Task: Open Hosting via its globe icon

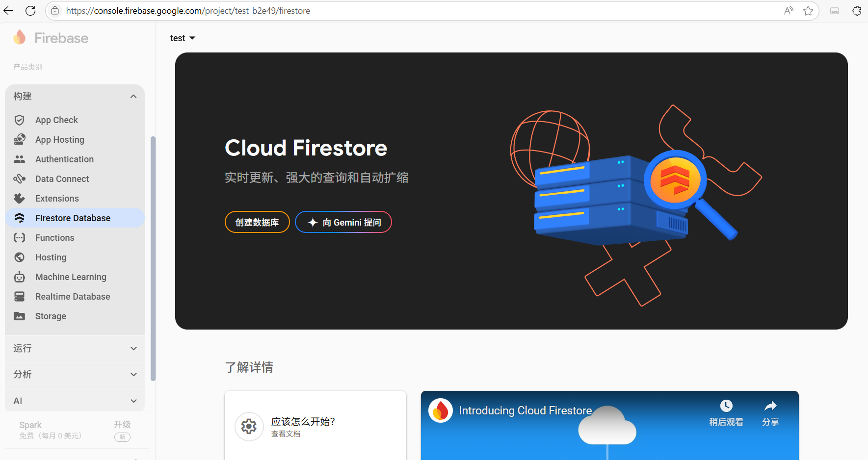Action: 20,257
